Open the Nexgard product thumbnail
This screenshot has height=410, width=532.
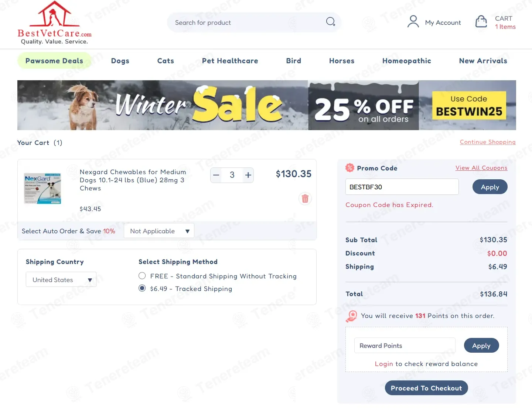(x=42, y=188)
